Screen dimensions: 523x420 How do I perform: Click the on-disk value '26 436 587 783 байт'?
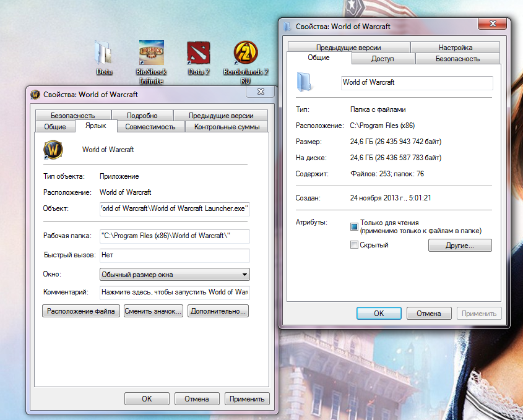point(408,158)
